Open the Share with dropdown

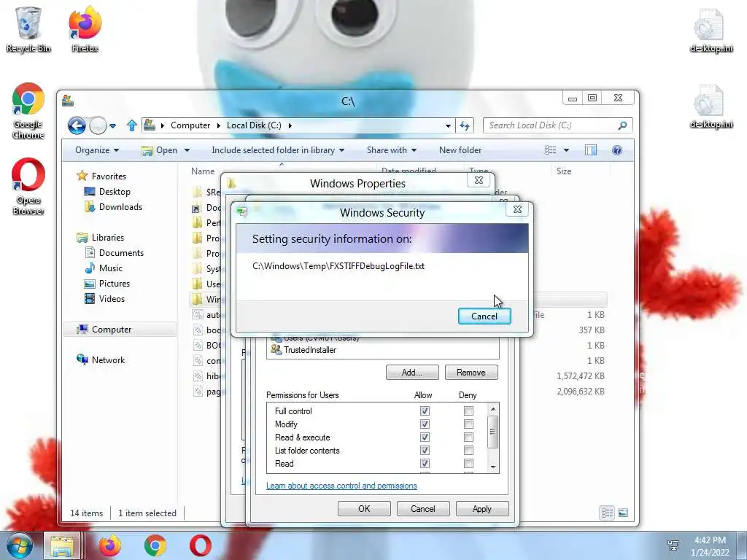(x=392, y=150)
